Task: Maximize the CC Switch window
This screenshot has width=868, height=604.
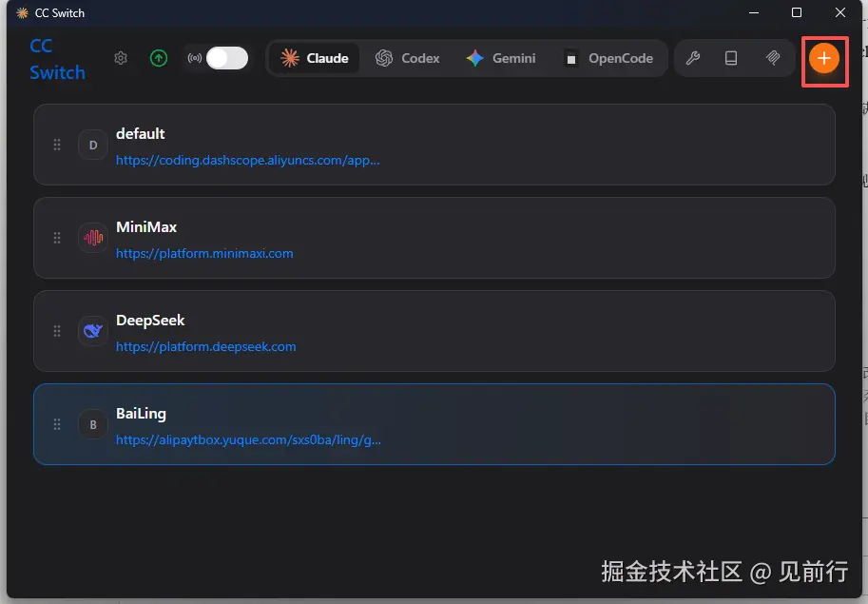Action: [797, 12]
